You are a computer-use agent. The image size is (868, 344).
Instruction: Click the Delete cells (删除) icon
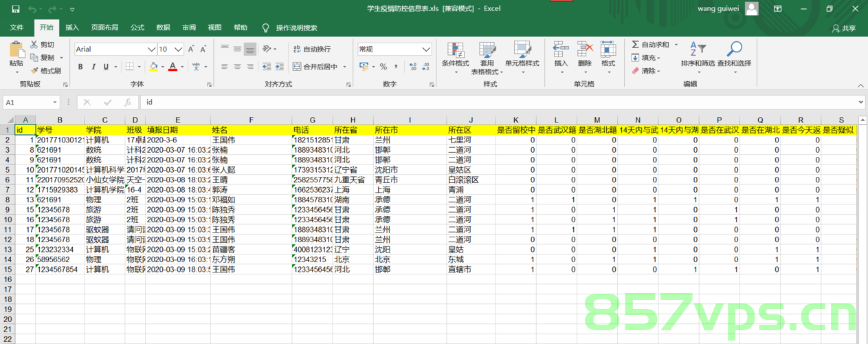[x=585, y=50]
